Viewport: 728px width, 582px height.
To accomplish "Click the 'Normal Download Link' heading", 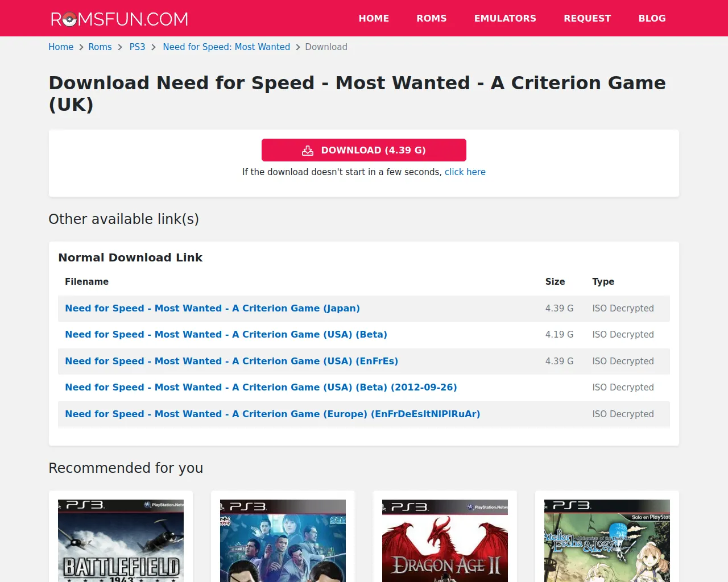I will (x=130, y=257).
